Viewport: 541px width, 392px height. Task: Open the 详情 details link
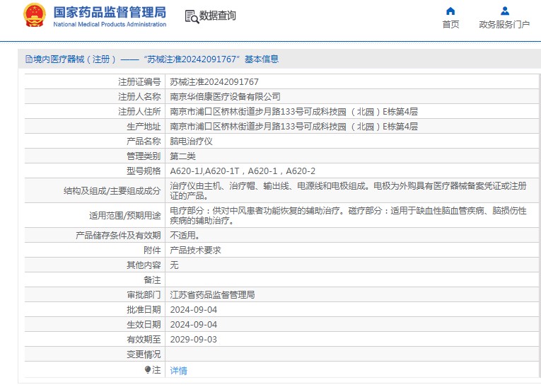[x=178, y=370]
